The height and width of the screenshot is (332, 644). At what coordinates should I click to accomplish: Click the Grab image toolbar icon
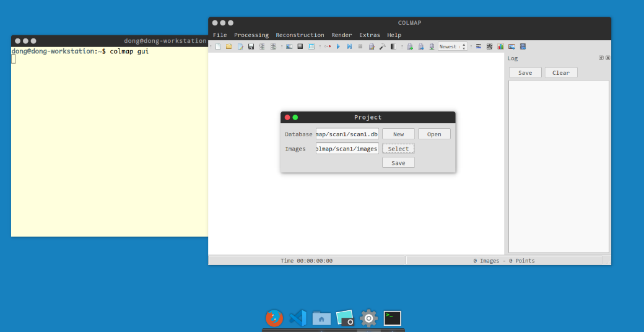click(511, 46)
